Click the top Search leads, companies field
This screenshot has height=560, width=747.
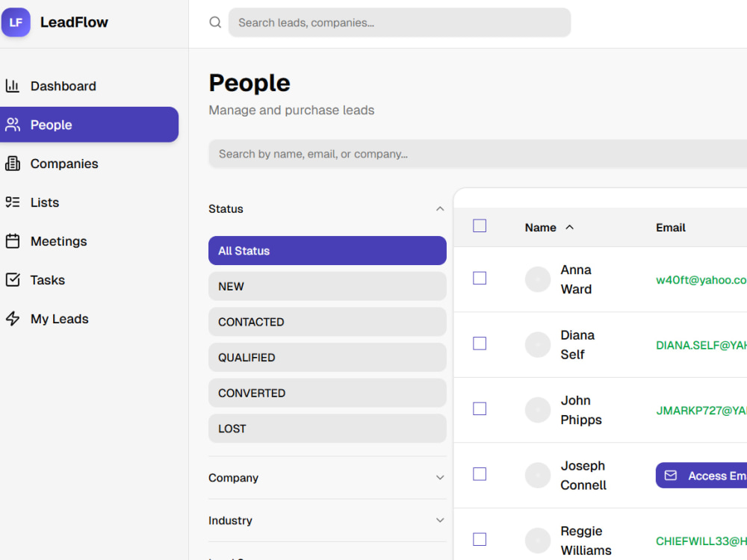tap(400, 22)
